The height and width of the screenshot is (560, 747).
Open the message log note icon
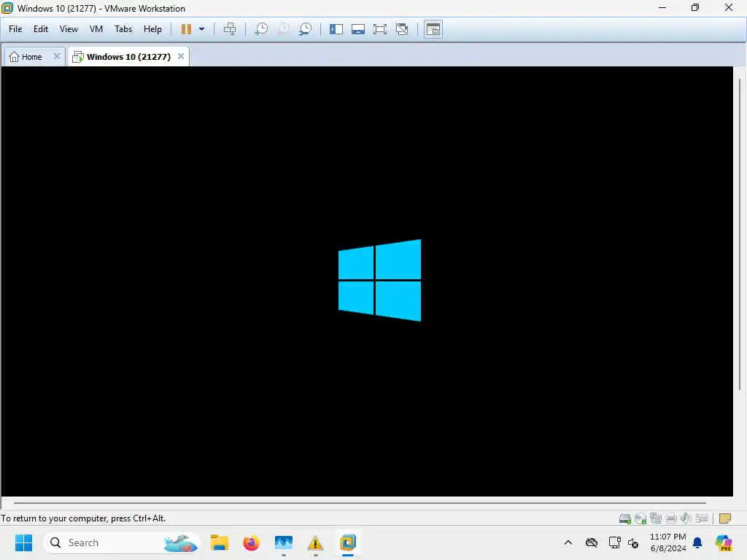tap(725, 518)
